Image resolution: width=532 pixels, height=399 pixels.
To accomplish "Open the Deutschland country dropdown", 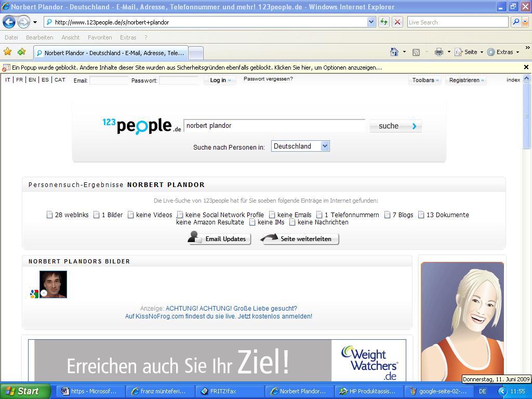I will click(x=300, y=146).
